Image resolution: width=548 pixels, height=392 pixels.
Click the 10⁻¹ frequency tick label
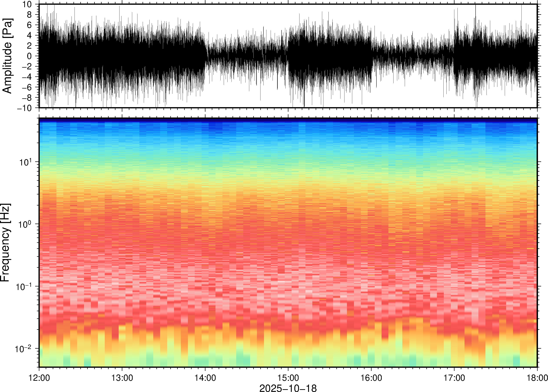pos(24,286)
